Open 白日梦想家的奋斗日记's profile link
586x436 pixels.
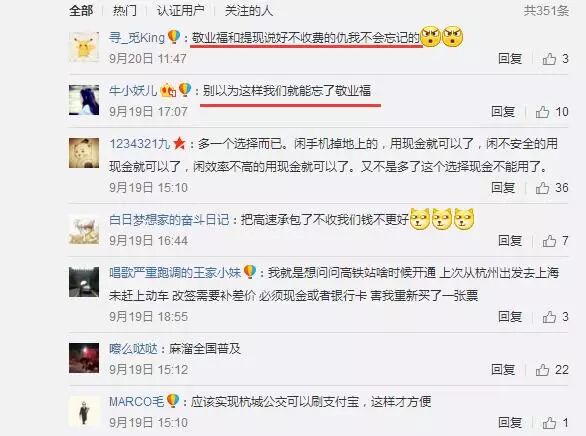tap(169, 220)
